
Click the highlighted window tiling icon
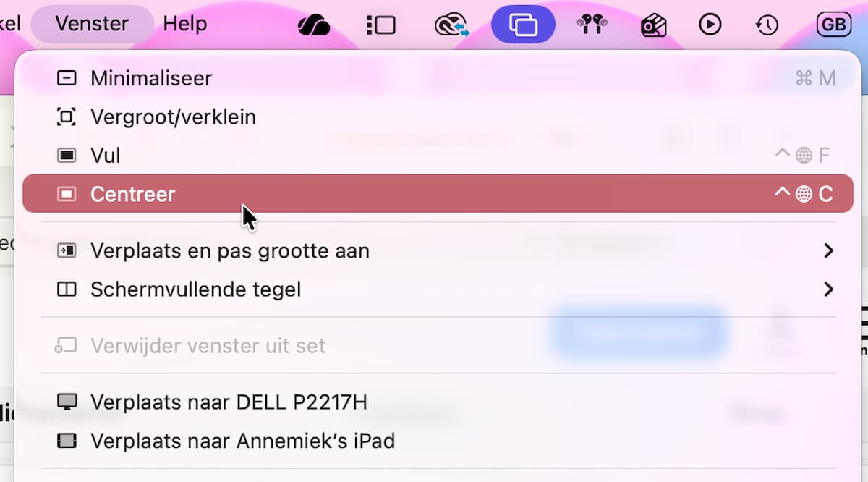pyautogui.click(x=523, y=25)
